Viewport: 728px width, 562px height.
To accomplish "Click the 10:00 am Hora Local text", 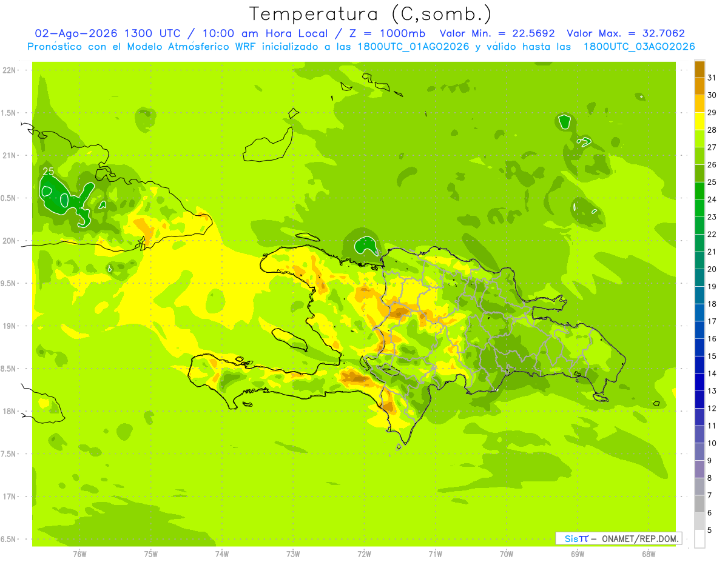I will [x=270, y=33].
